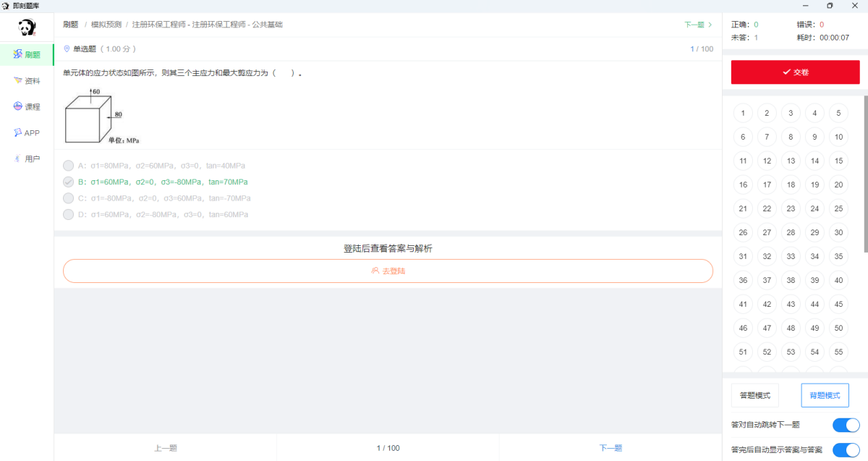Screen dimensions: 868x461
Task: Click the 去登陆 login button
Action: 388,271
